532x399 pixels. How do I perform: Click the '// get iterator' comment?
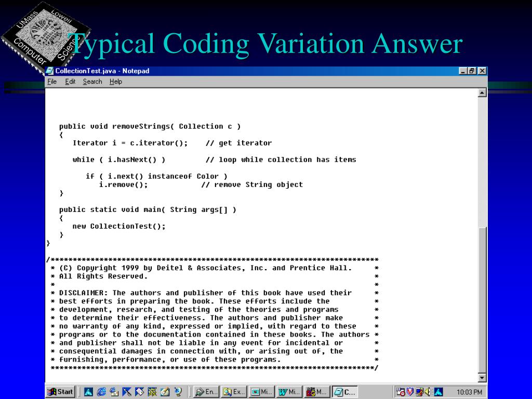coord(239,143)
